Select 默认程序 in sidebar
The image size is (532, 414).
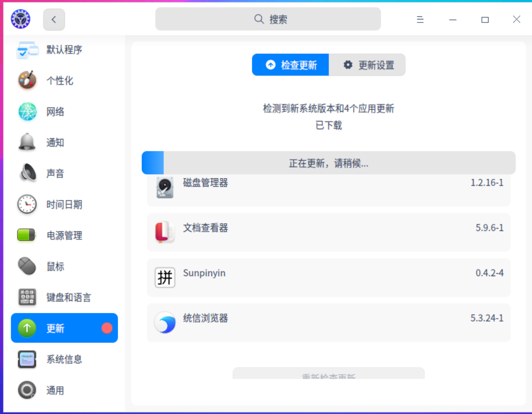64,50
